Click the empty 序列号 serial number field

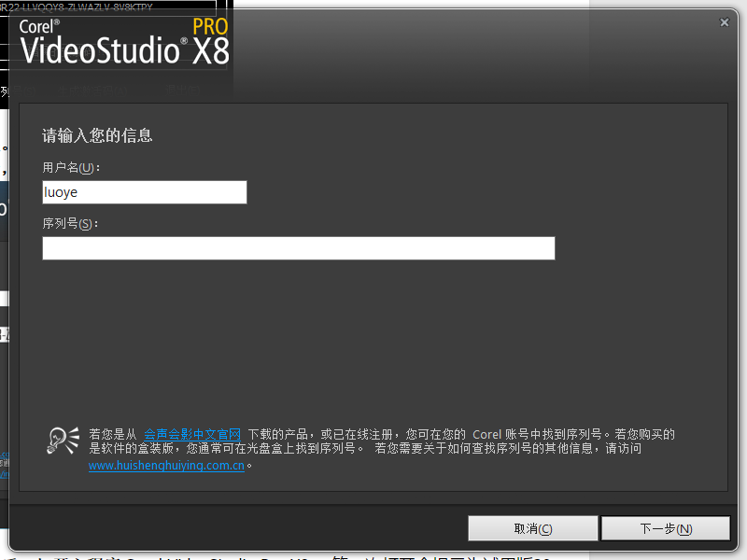pyautogui.click(x=299, y=248)
